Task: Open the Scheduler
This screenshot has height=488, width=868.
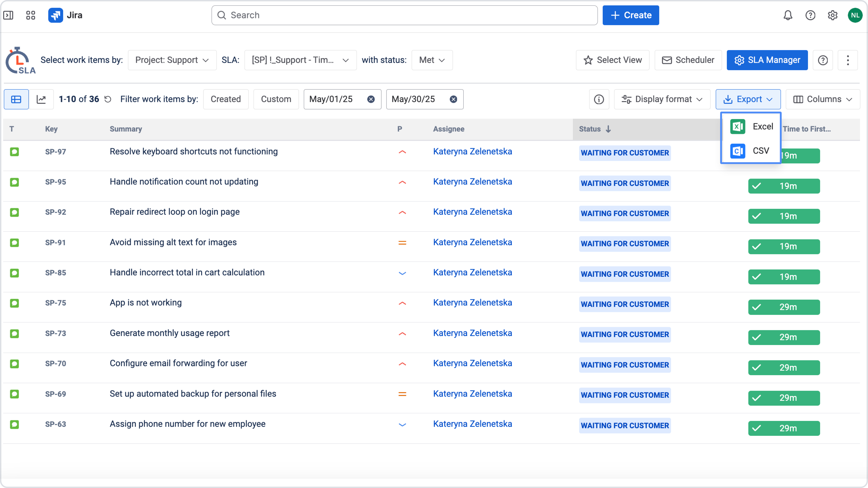Action: pos(688,60)
